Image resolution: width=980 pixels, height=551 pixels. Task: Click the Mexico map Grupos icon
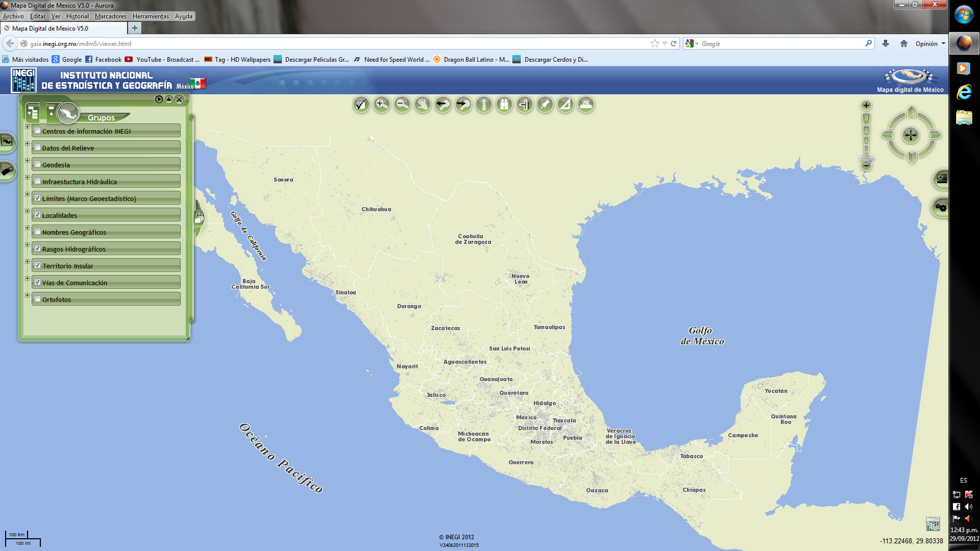pyautogui.click(x=68, y=113)
